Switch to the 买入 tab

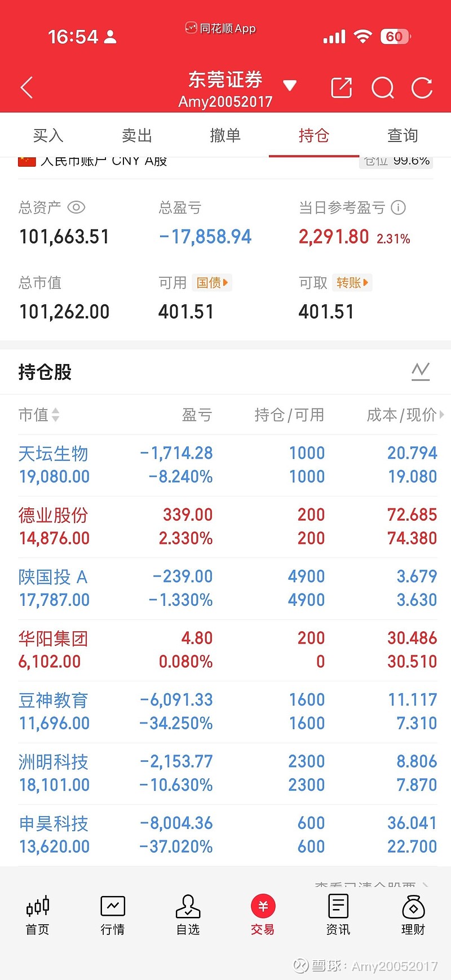pyautogui.click(x=48, y=135)
